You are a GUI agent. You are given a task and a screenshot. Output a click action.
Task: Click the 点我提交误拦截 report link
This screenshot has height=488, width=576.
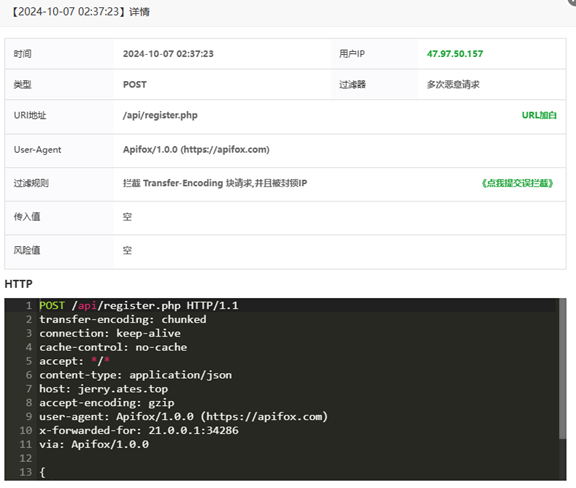tap(517, 183)
